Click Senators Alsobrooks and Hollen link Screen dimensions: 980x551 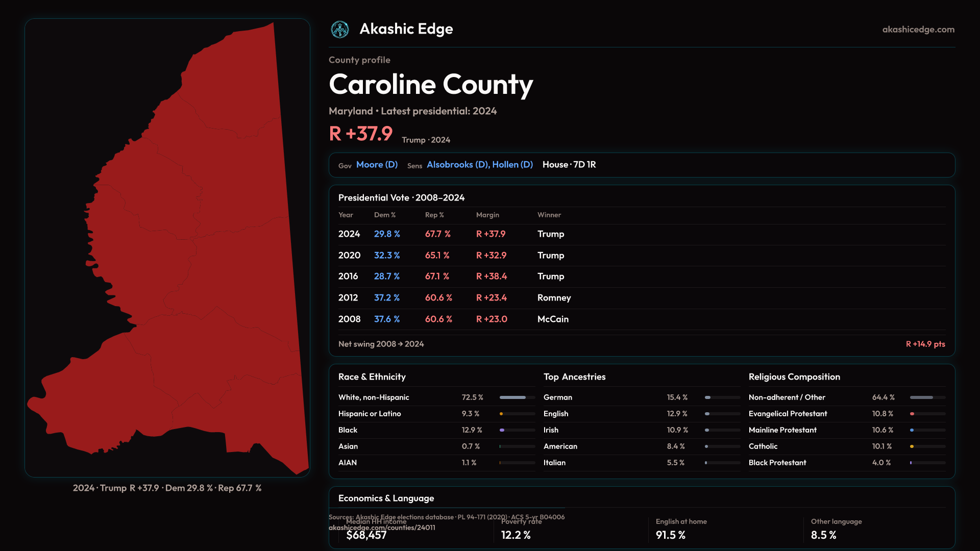pyautogui.click(x=479, y=165)
